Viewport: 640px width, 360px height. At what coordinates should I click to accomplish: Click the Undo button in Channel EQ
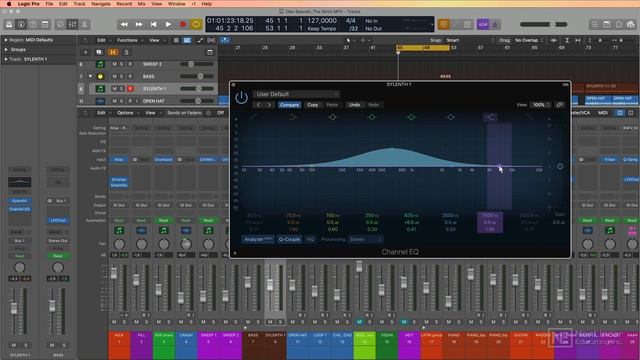[354, 105]
